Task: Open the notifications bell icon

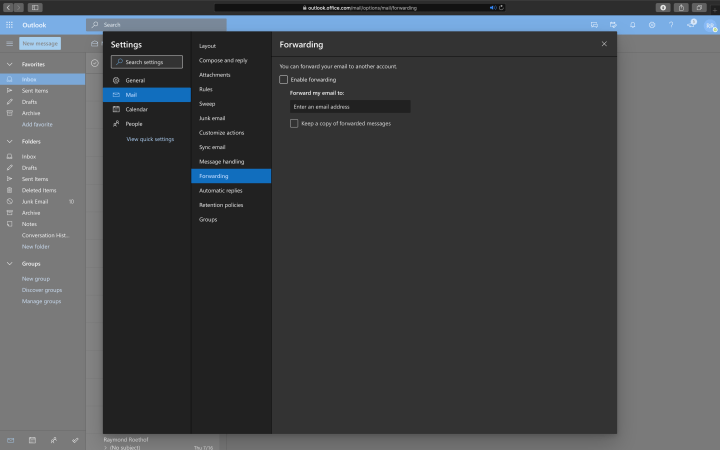Action: click(632, 24)
